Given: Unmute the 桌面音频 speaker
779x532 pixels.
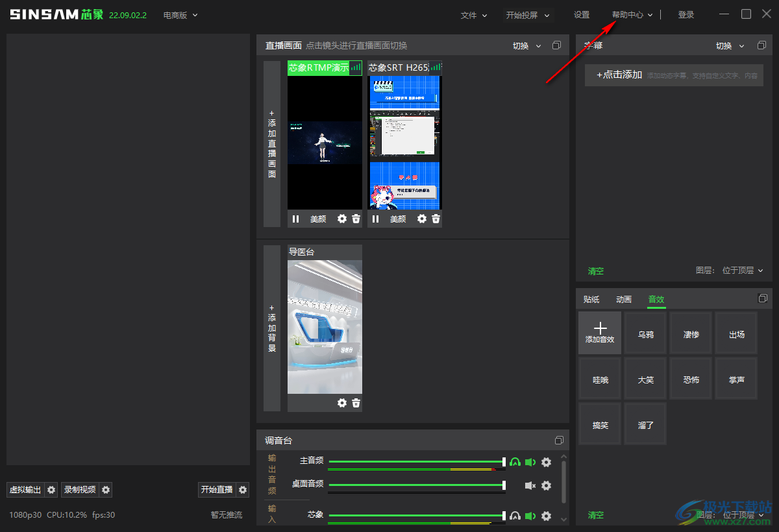Looking at the screenshot, I should point(530,485).
